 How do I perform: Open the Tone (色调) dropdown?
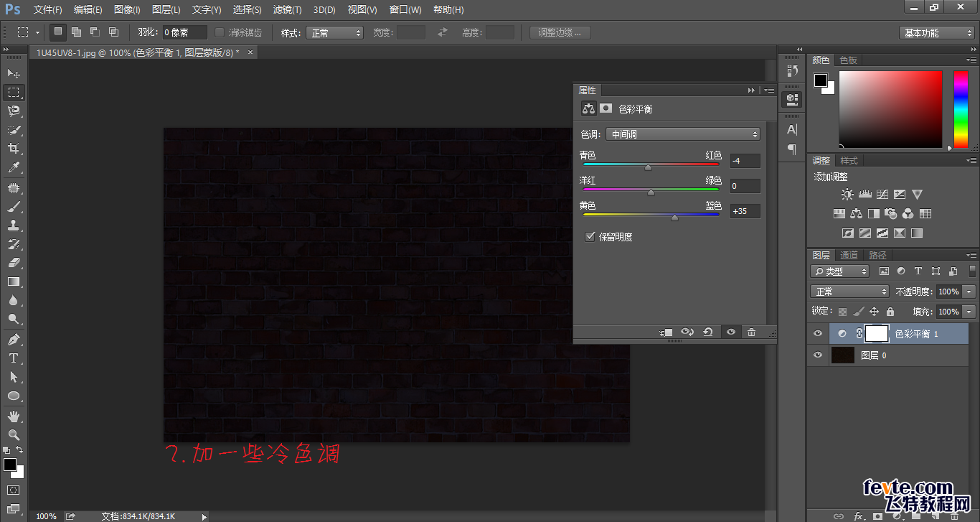682,134
